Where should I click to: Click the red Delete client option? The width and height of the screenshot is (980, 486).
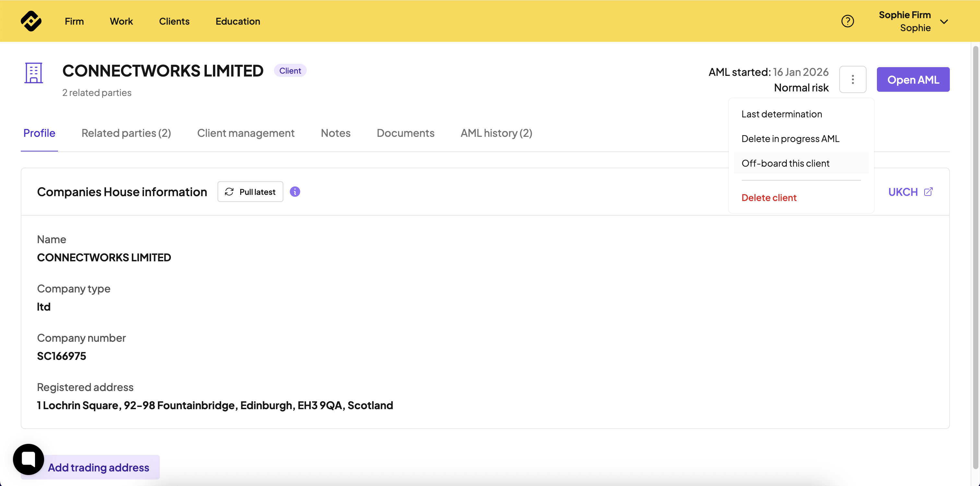tap(769, 197)
